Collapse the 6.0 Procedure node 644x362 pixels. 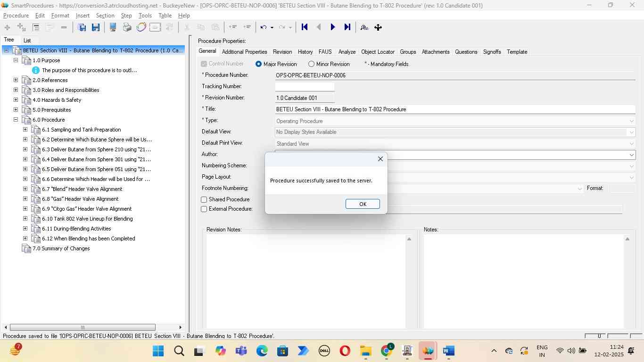16,120
